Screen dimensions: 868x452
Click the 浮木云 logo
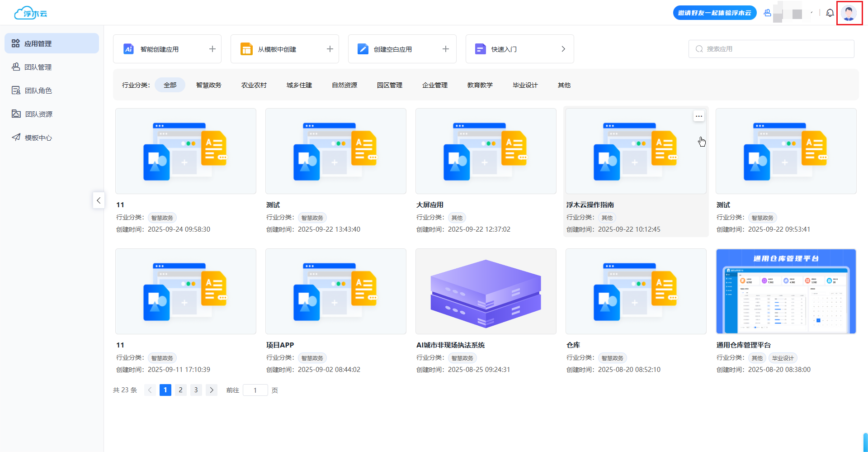point(31,13)
